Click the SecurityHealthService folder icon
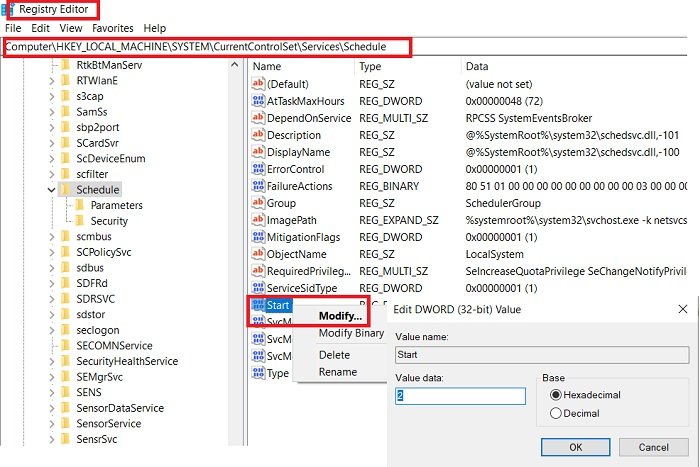Viewport: 700px width, 467px height. point(65,361)
